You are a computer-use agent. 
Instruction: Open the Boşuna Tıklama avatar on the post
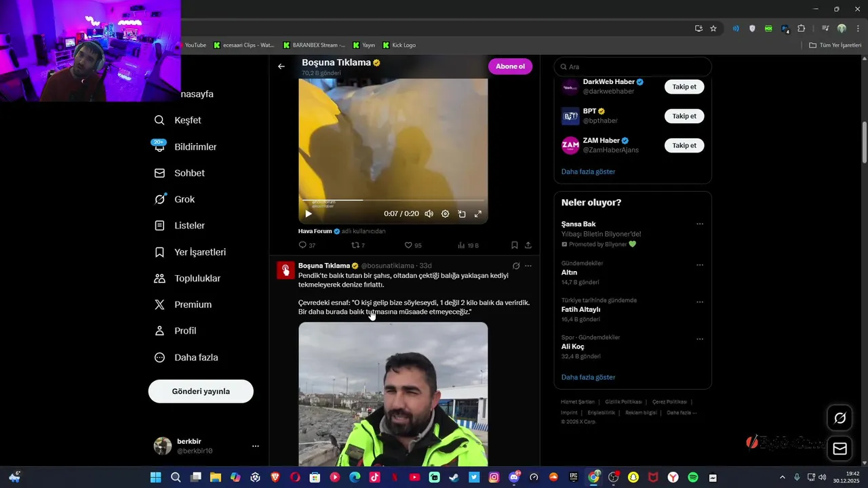(285, 270)
